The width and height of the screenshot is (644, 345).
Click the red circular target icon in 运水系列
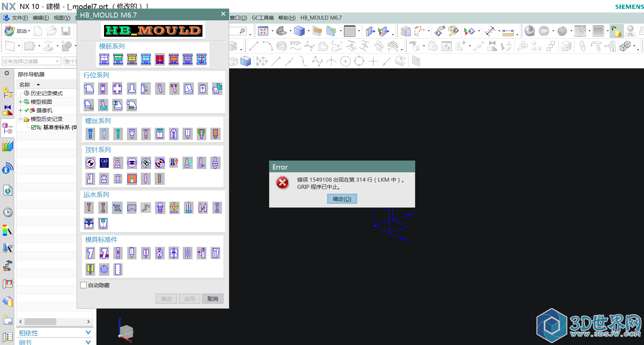174,207
